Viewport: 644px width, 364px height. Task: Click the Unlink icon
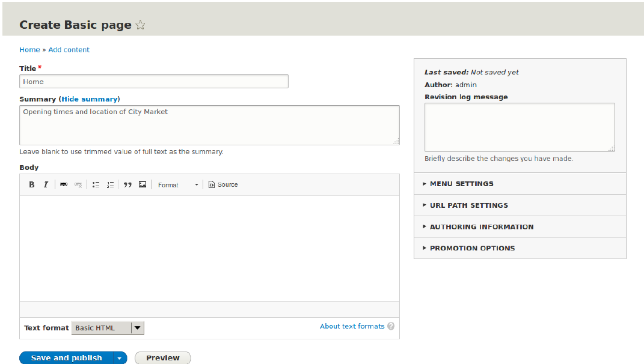click(78, 185)
